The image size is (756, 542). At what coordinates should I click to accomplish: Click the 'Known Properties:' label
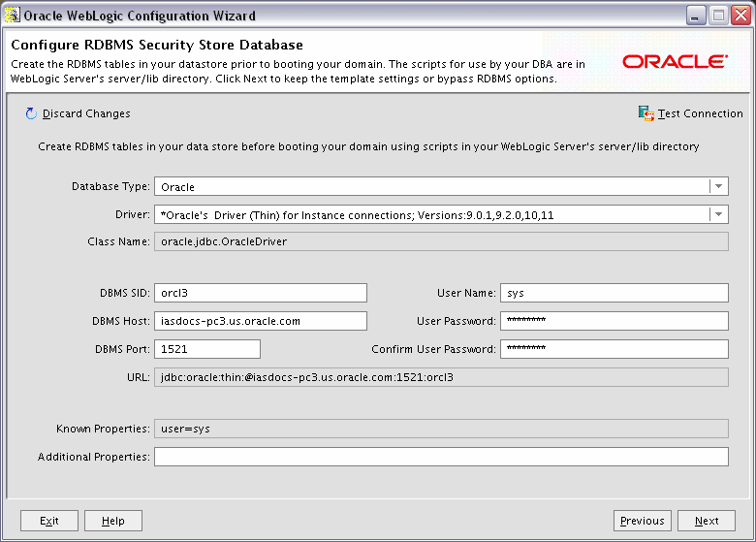click(103, 429)
